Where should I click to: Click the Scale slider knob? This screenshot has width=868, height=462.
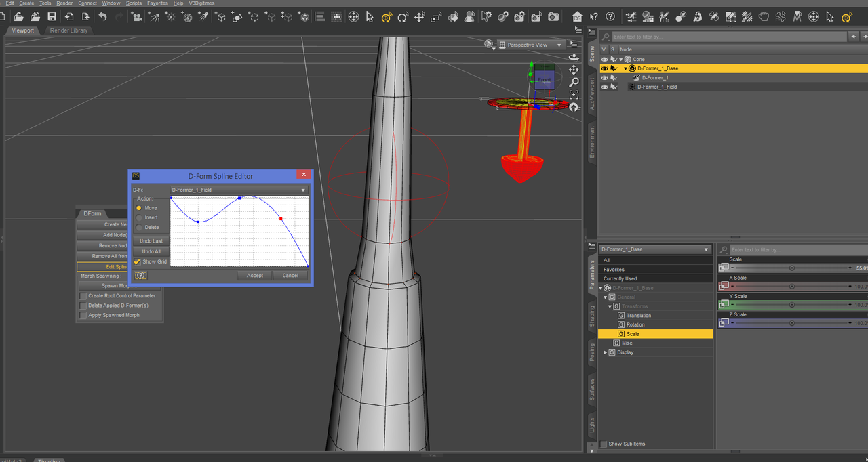[x=791, y=268]
